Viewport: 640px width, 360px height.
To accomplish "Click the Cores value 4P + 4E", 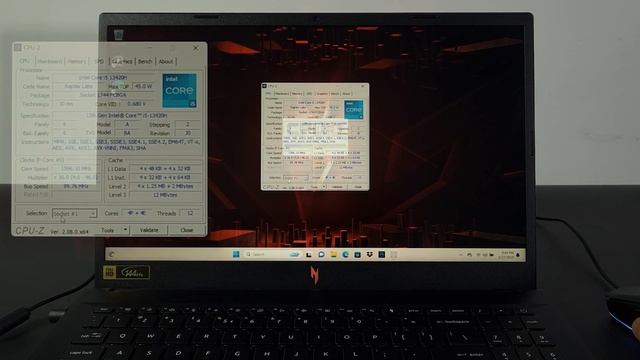I will 137,213.
